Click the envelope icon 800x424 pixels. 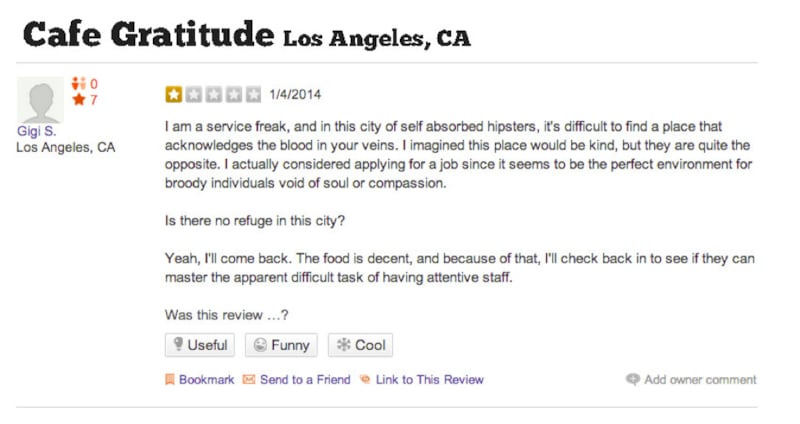(249, 380)
